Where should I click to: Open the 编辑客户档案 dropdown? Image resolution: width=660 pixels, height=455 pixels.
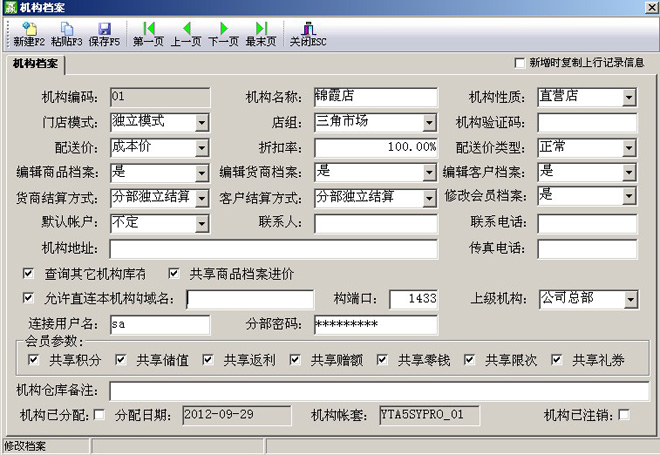pyautogui.click(x=628, y=173)
